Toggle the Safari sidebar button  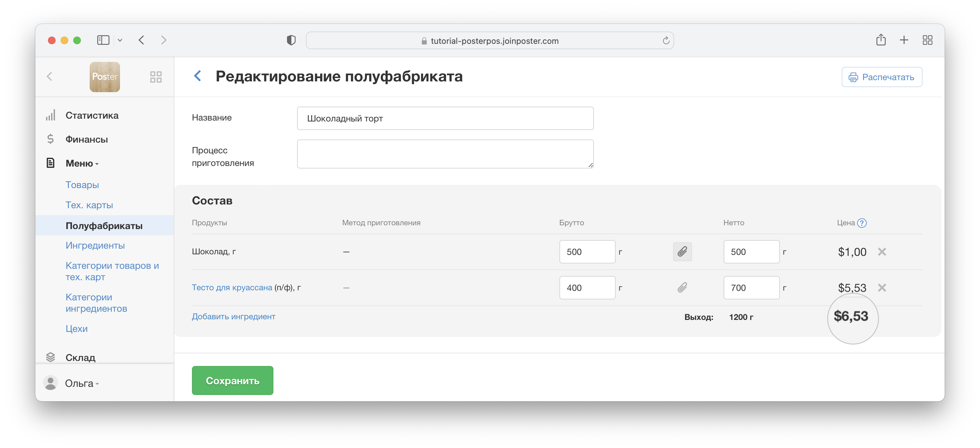click(103, 40)
